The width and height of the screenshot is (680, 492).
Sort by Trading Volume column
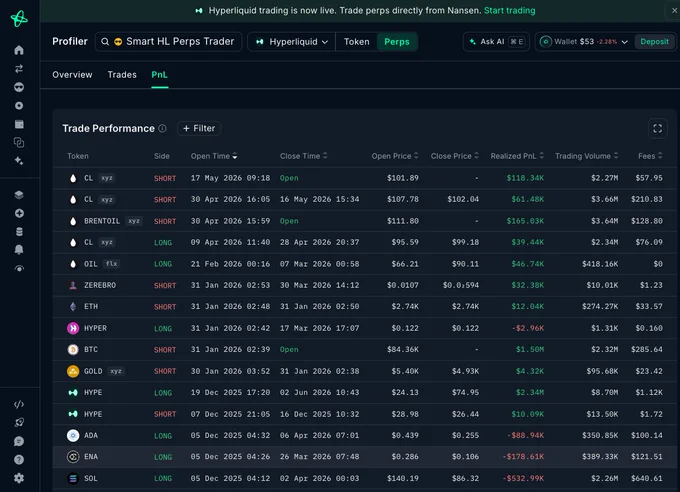tap(586, 156)
